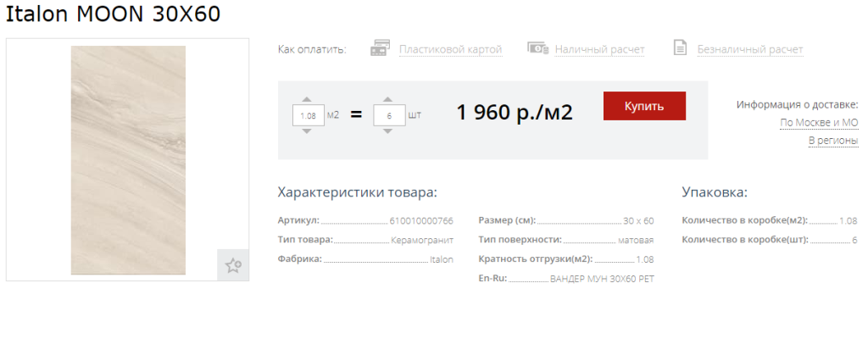The height and width of the screenshot is (350, 868).
Task: Click product title Italon MOON 30X60
Action: [113, 15]
